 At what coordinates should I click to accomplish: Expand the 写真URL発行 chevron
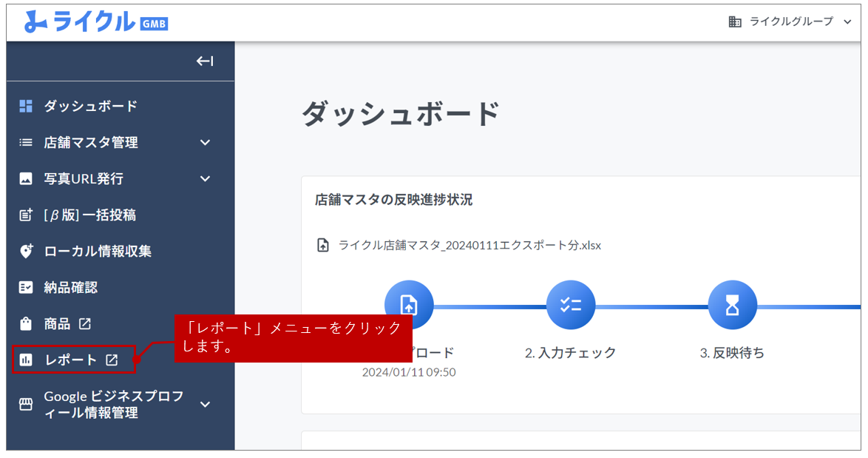tap(206, 178)
